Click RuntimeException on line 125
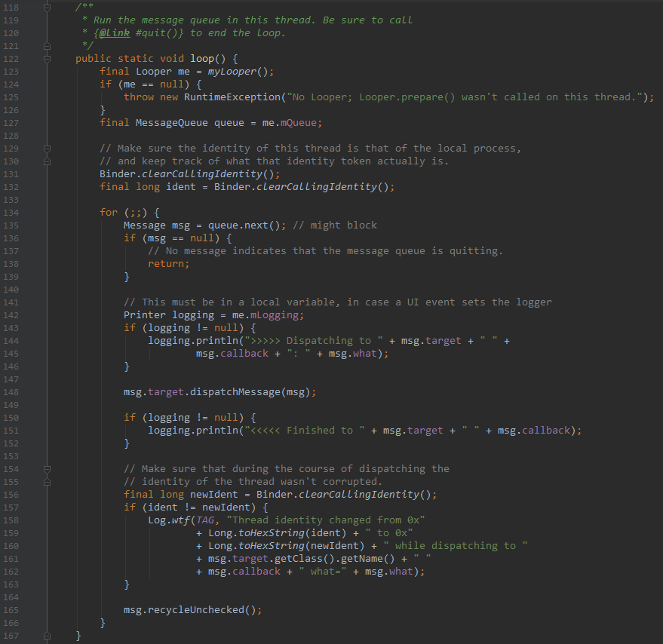The image size is (663, 644). pos(232,97)
